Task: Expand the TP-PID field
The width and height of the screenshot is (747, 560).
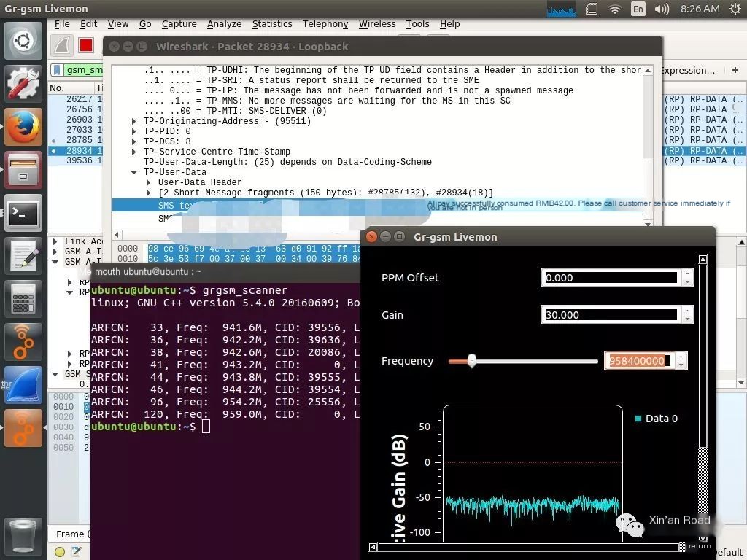Action: coord(134,131)
